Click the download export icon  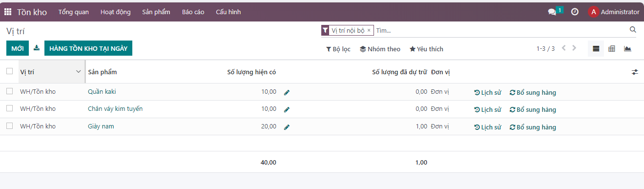point(37,48)
